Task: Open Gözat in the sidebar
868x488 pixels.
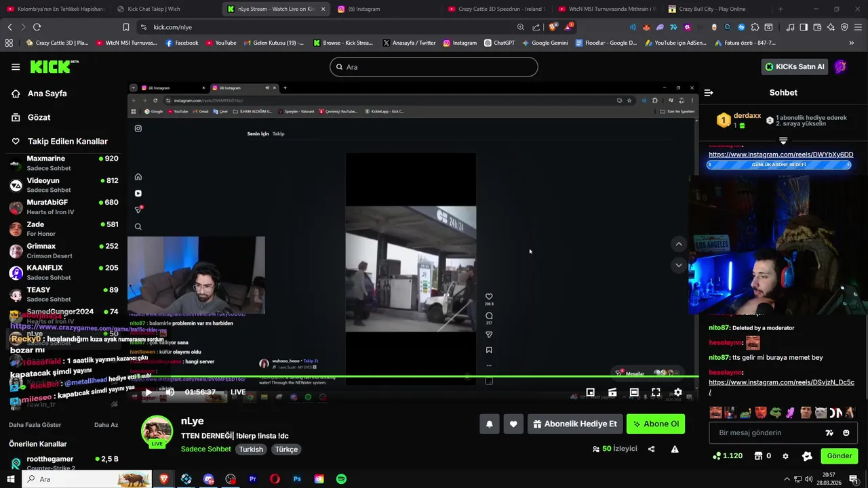Action: pyautogui.click(x=39, y=117)
